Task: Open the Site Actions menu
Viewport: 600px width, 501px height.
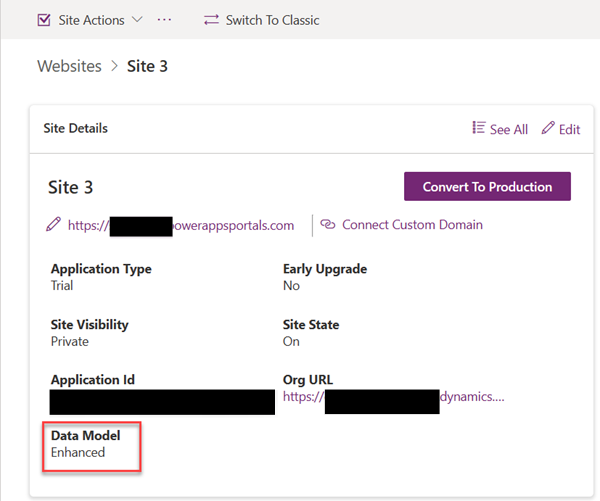Action: 92,20
